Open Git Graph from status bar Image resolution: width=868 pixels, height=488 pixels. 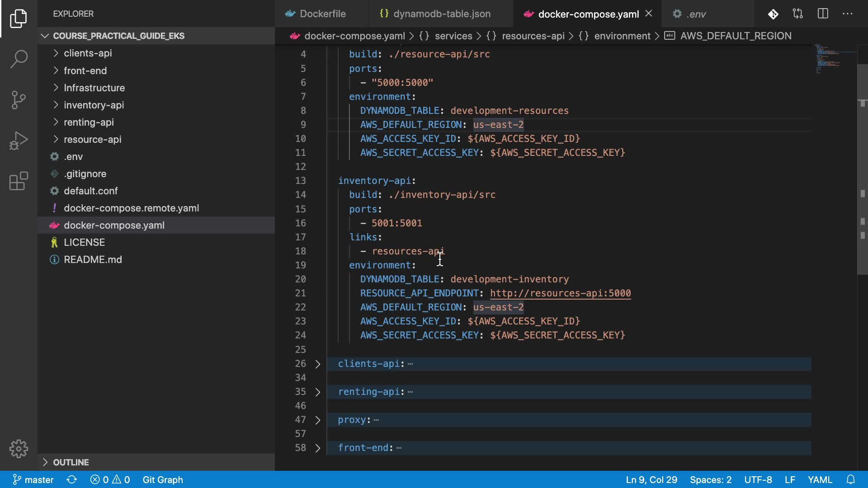pyautogui.click(x=163, y=479)
